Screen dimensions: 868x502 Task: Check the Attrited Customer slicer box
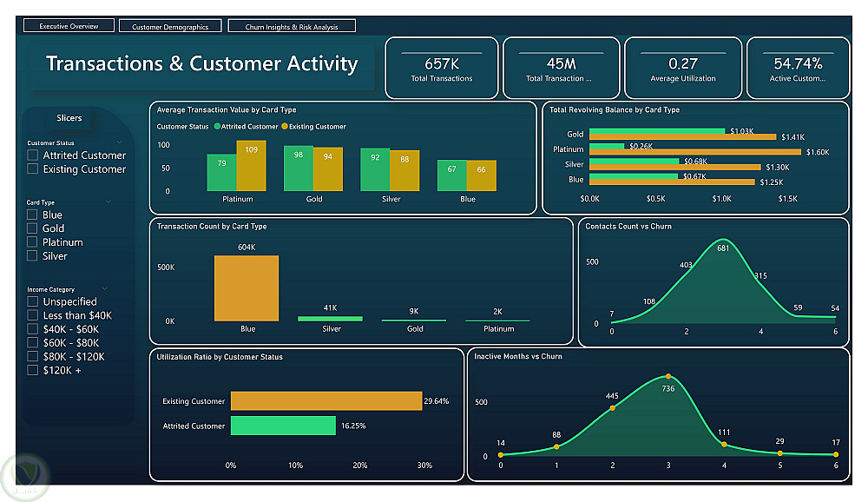[x=33, y=155]
